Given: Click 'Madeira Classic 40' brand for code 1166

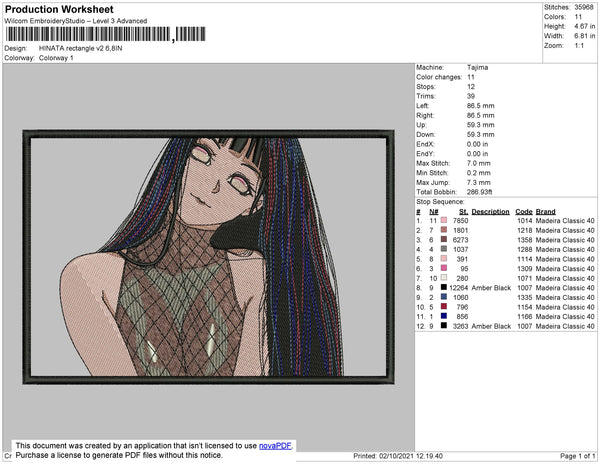Looking at the screenshot, I should [x=565, y=316].
